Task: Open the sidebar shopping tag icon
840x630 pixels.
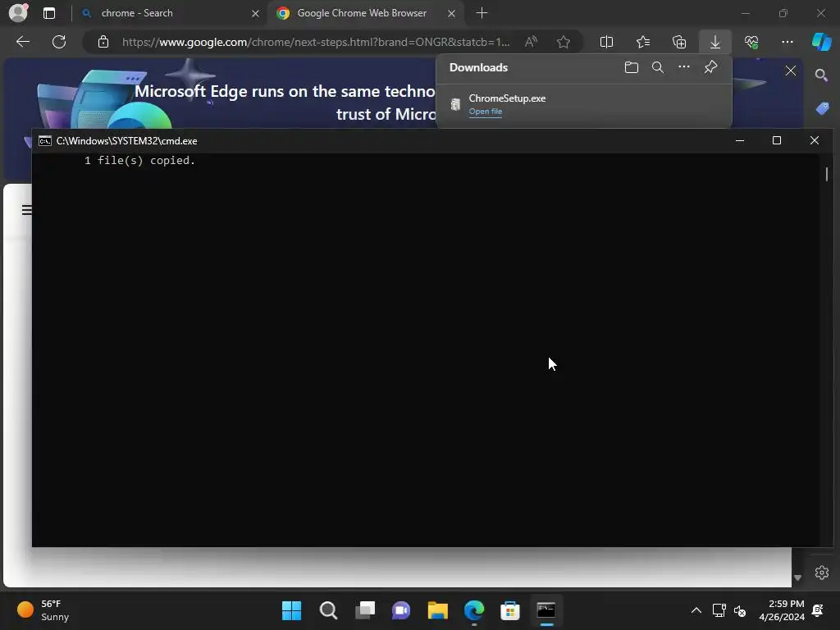Action: (x=822, y=108)
